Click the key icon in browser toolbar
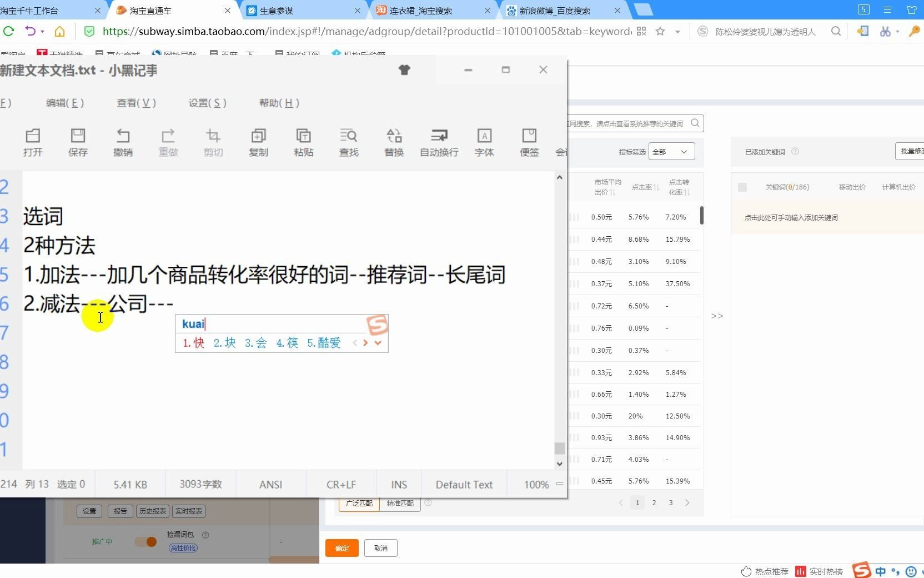Screen dimensions: 924x578 click(x=914, y=31)
